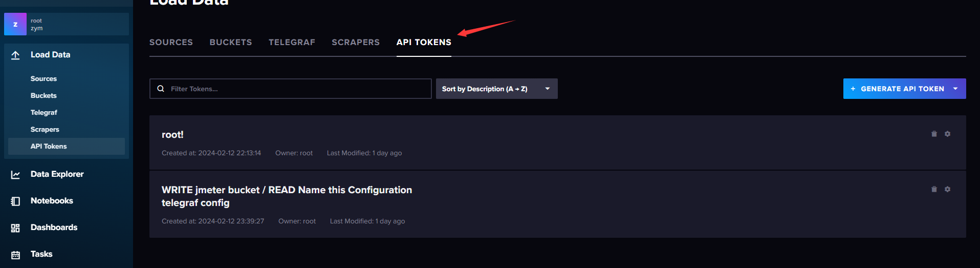Screen dimensions: 980x268
Task: Switch to the Buckets tab
Action: point(231,42)
